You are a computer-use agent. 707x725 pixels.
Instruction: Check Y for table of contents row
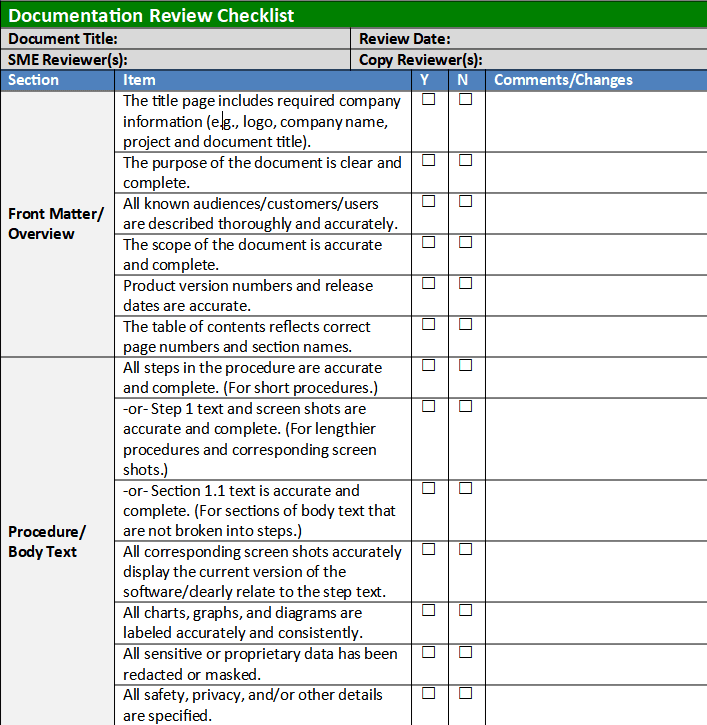[x=428, y=324]
